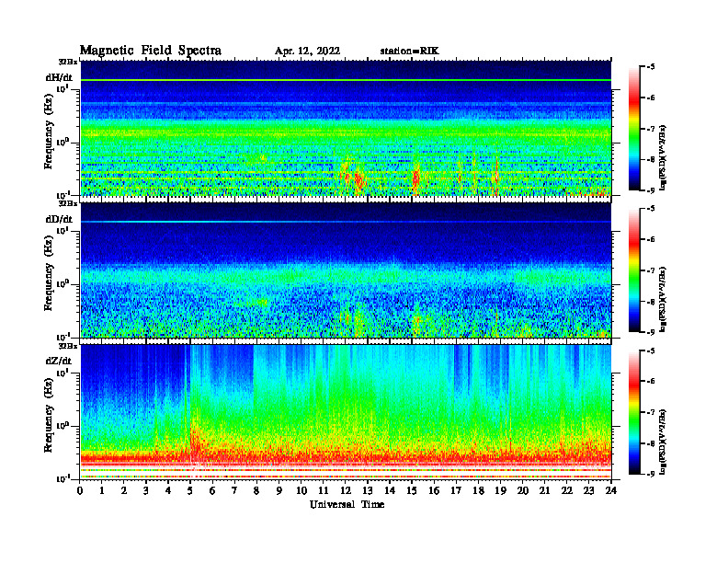Click the color bar beside the dH/dt panel
The height and width of the screenshot is (563, 728).
tap(634, 128)
